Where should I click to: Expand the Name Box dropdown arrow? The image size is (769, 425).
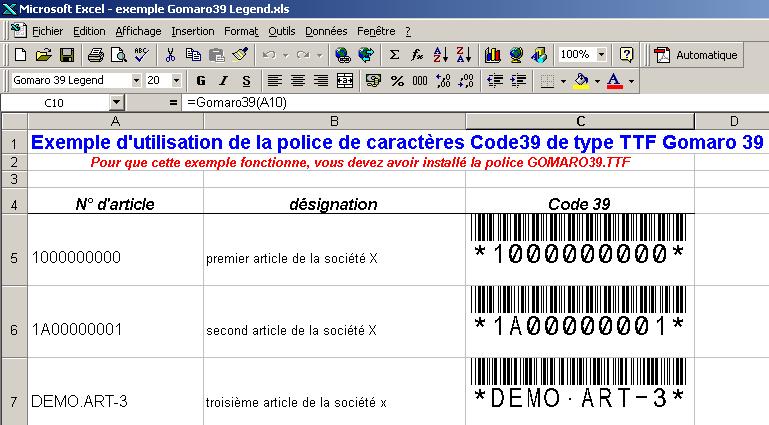click(116, 102)
